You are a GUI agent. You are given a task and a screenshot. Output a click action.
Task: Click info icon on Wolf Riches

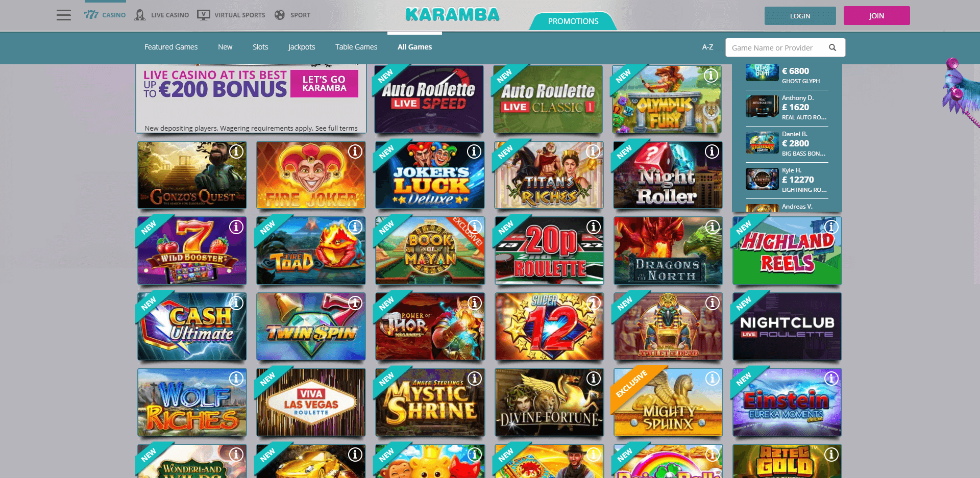tap(236, 379)
